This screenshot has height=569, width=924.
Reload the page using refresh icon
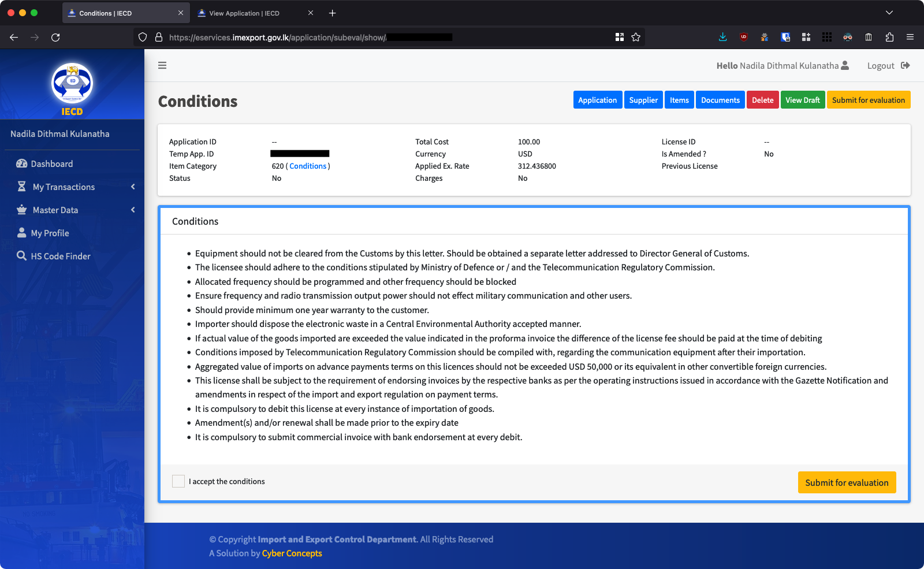point(55,38)
